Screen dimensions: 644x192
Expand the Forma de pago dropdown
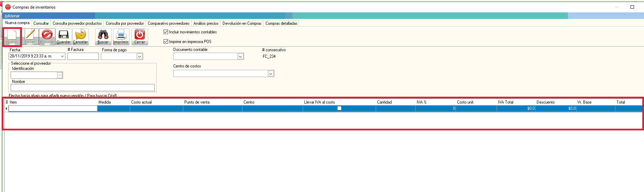click(x=139, y=56)
